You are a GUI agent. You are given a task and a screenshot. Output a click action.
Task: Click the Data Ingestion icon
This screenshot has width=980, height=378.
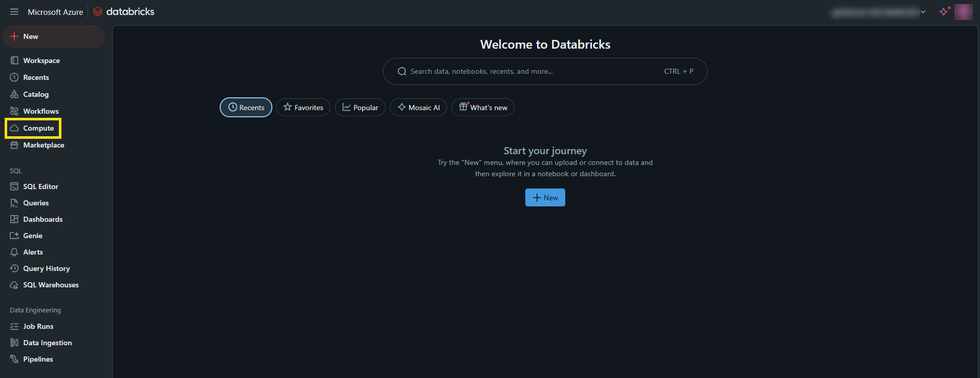click(x=14, y=343)
